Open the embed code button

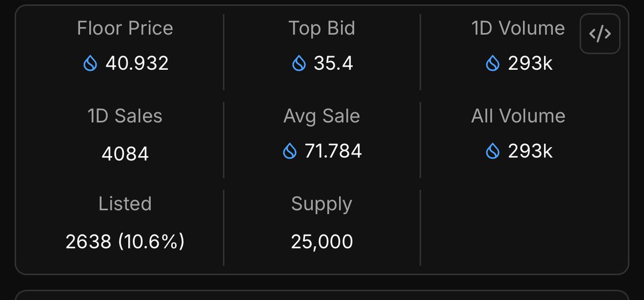click(x=599, y=34)
